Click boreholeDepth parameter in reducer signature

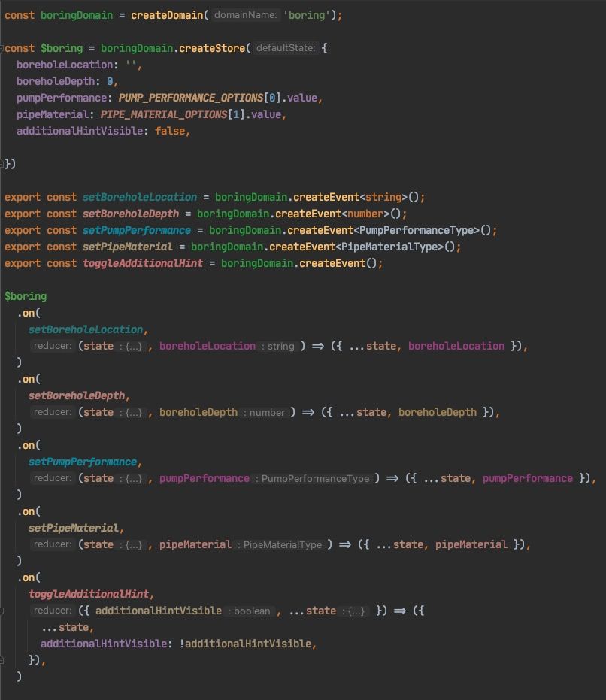tap(198, 412)
